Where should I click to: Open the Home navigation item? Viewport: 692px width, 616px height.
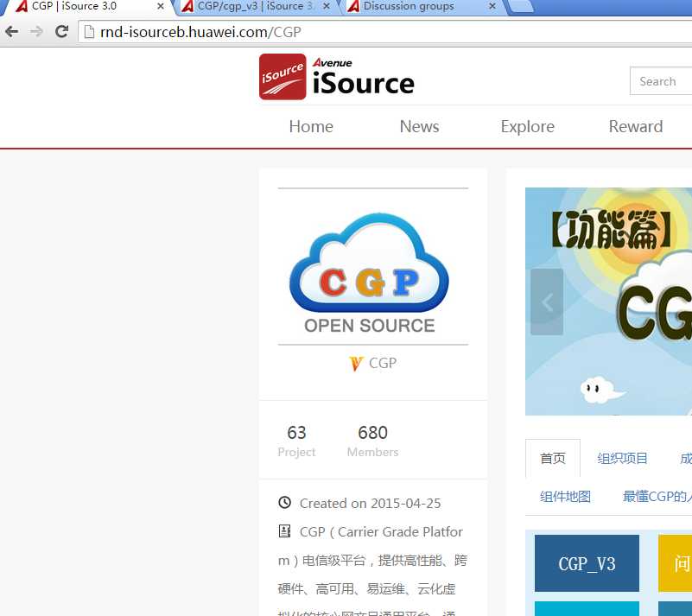point(311,127)
